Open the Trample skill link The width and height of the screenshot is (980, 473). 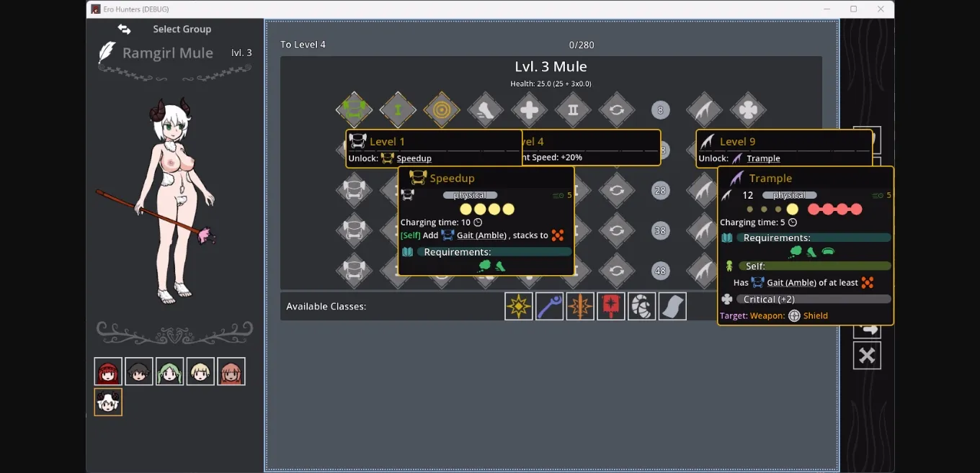(x=764, y=158)
